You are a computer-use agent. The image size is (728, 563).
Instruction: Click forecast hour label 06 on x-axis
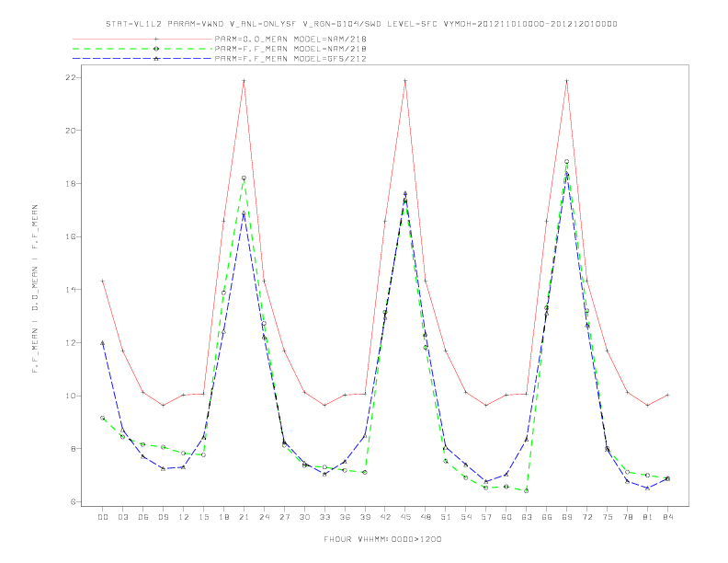pos(143,517)
